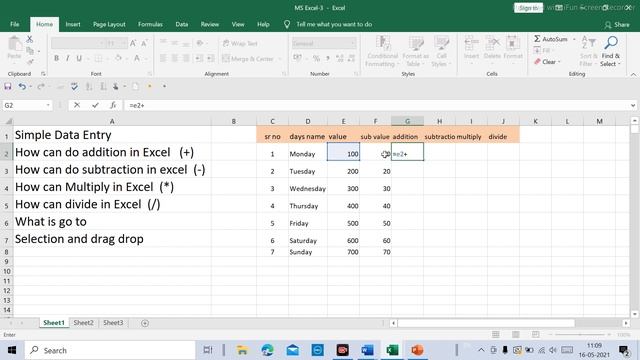The width and height of the screenshot is (640, 360).
Task: Click the Tell me lightbulb icon
Action: click(287, 24)
